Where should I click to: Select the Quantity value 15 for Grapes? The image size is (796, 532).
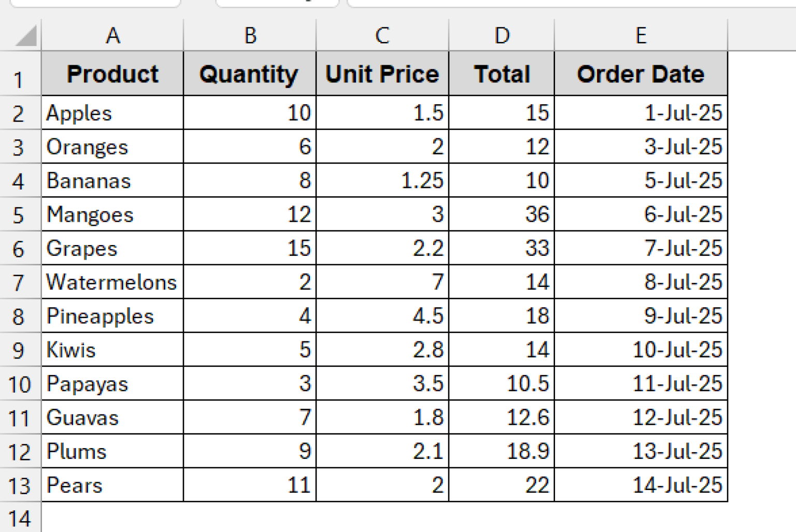[x=250, y=248]
